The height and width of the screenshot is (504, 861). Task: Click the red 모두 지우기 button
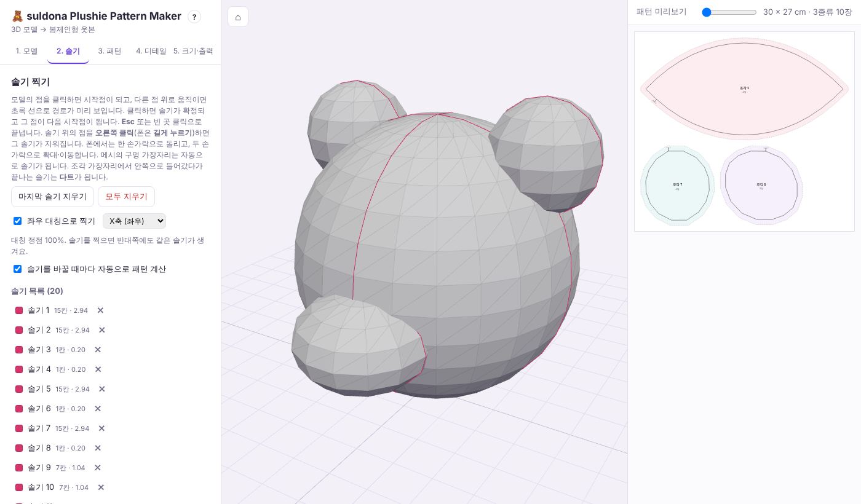coord(126,197)
